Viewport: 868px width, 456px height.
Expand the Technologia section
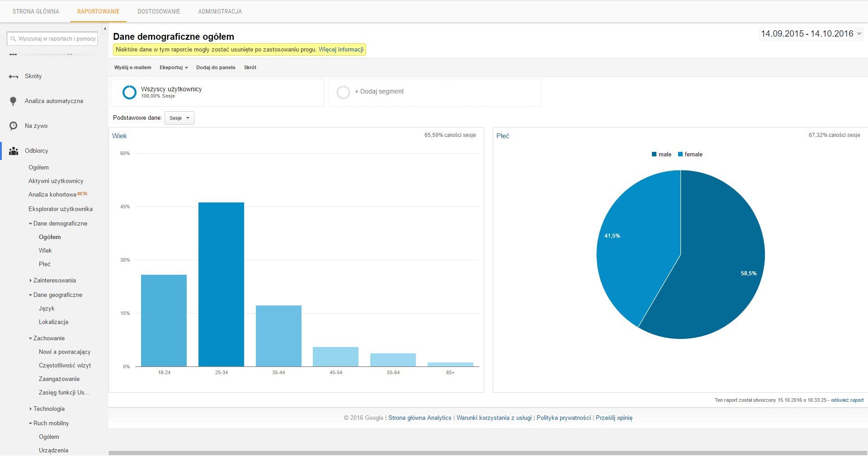pyautogui.click(x=30, y=409)
